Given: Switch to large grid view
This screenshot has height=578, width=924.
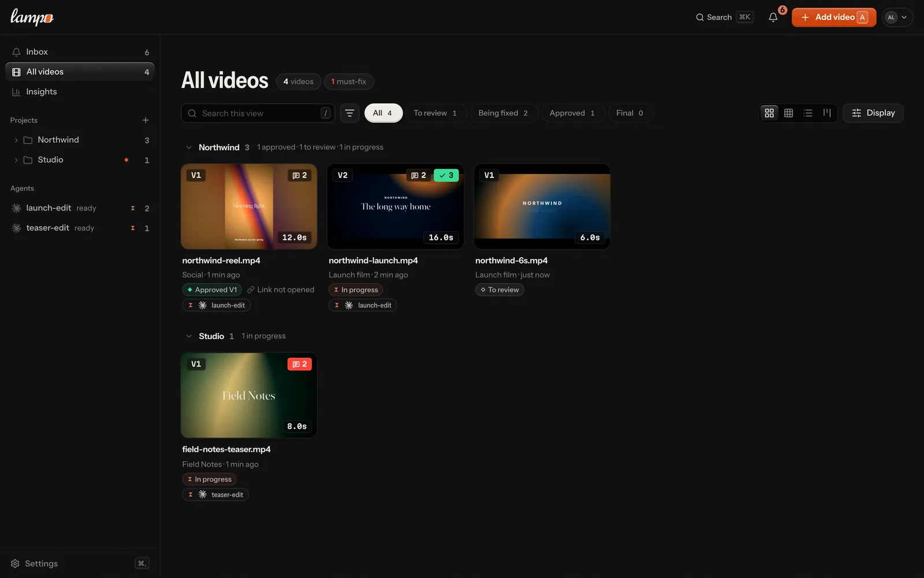Looking at the screenshot, I should [x=769, y=113].
